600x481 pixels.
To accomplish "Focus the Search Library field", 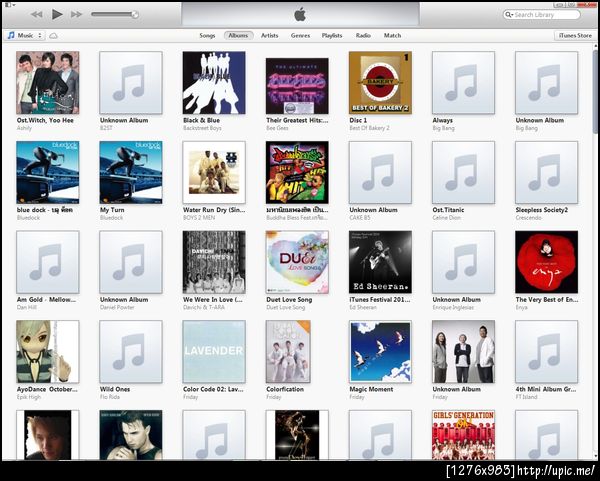I will [541, 15].
